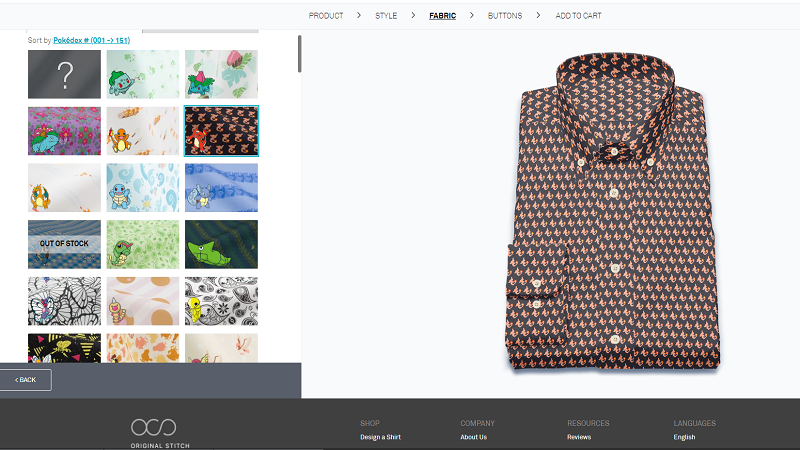Open the ADD TO CART step

578,16
